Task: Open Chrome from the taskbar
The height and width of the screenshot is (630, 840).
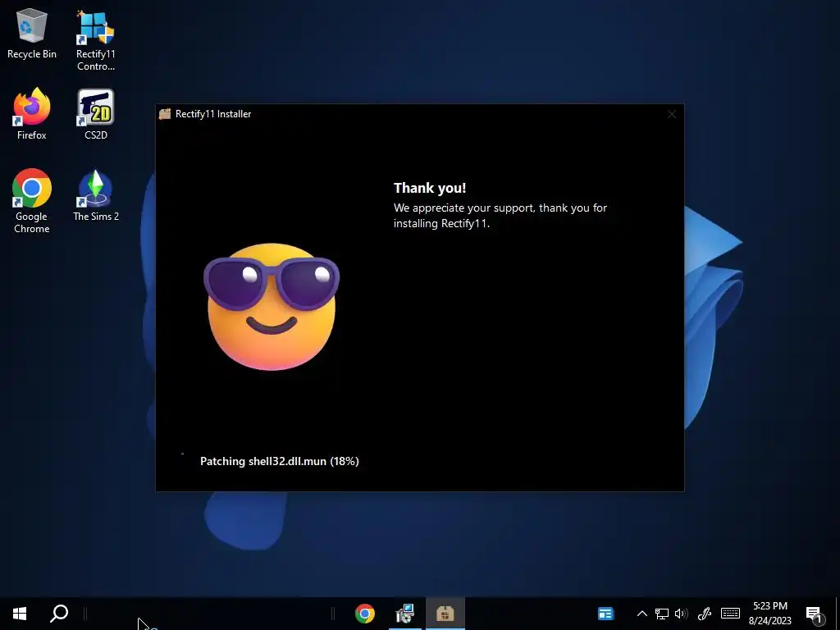Action: (365, 614)
